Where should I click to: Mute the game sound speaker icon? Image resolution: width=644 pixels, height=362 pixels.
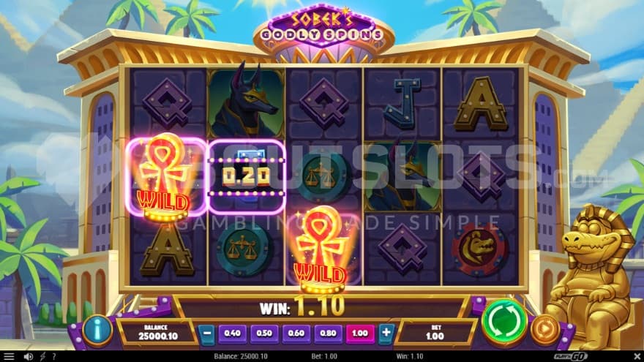[29, 356]
